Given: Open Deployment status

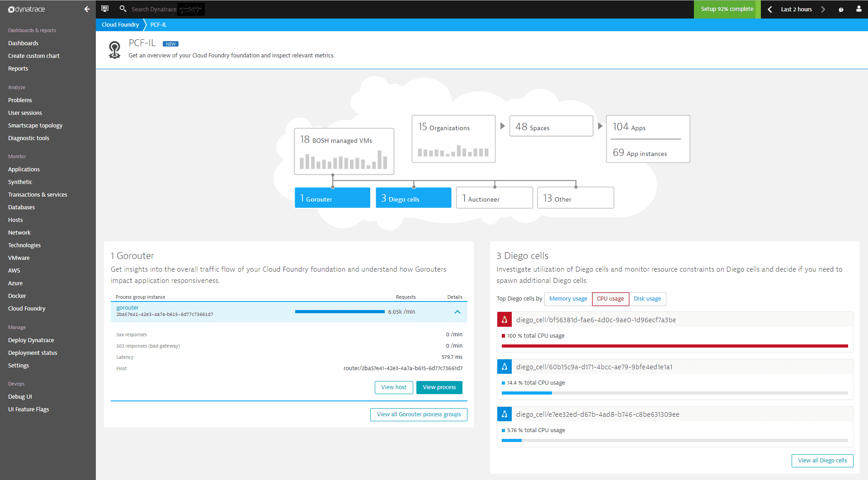Looking at the screenshot, I should [x=33, y=353].
